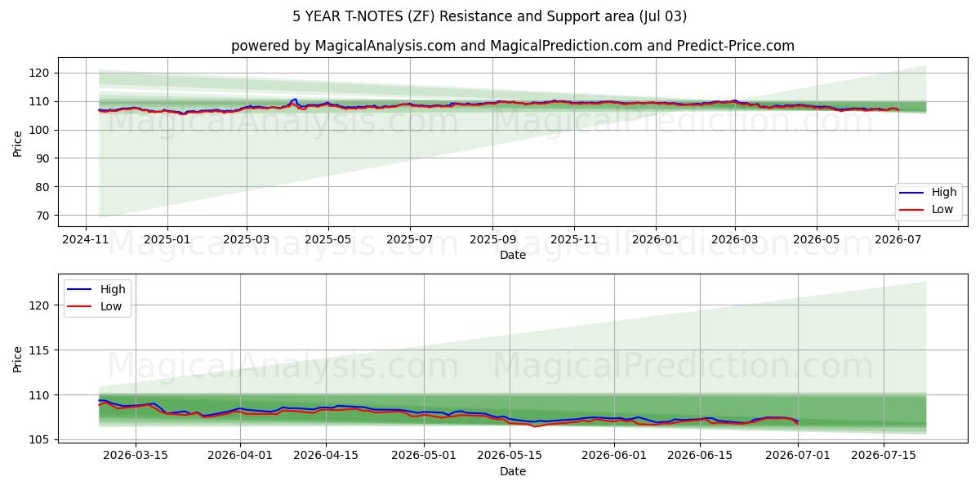Click the '2025-09' date tick label
The image size is (980, 490).
(492, 239)
